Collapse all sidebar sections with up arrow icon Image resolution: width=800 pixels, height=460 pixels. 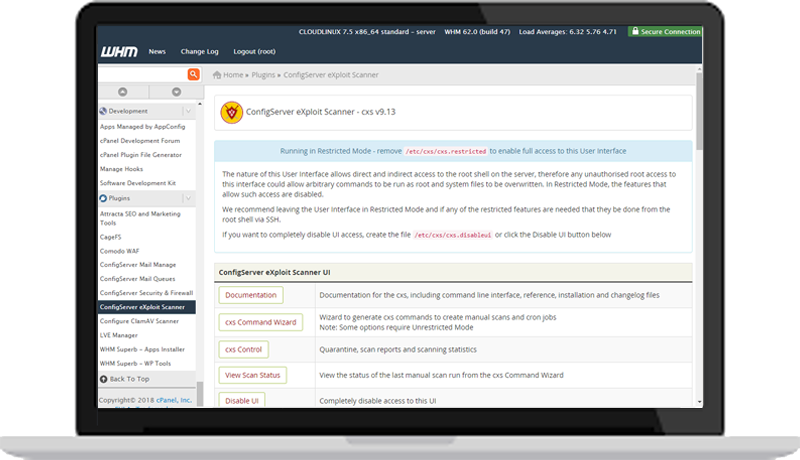point(122,92)
